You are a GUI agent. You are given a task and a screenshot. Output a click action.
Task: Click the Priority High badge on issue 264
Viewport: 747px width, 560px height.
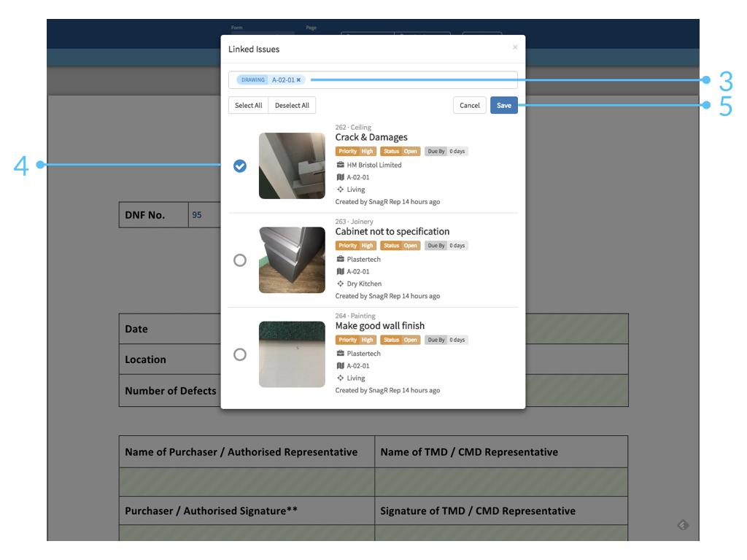point(356,340)
